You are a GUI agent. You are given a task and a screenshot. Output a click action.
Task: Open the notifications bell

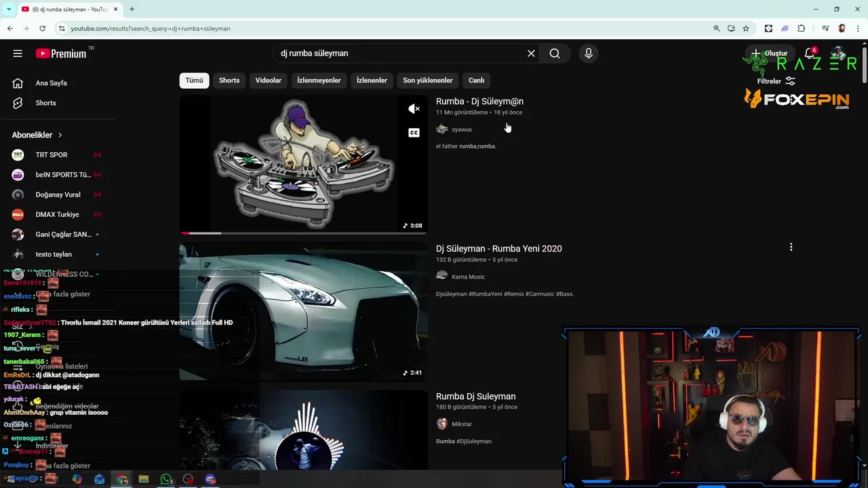coord(810,54)
